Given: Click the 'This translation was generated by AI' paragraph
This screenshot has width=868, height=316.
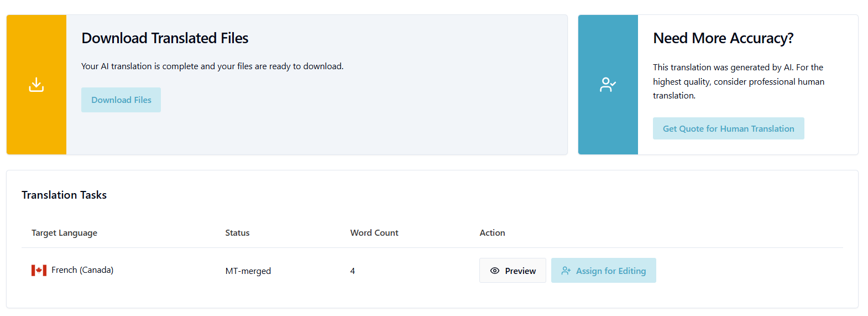Looking at the screenshot, I should coord(739,81).
